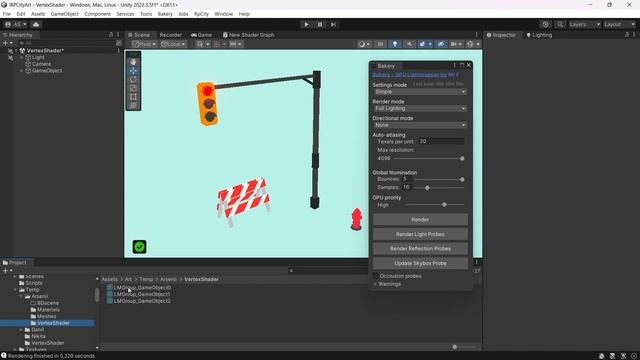Open the Render mode dropdown showing Full Lighting
Viewport: 640px width, 360px height.
click(420, 109)
